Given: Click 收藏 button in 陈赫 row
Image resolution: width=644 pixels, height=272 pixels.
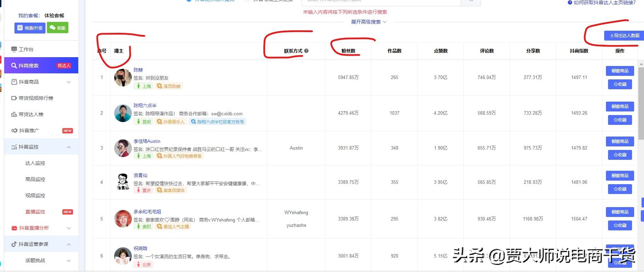Looking at the screenshot, I should [620, 84].
